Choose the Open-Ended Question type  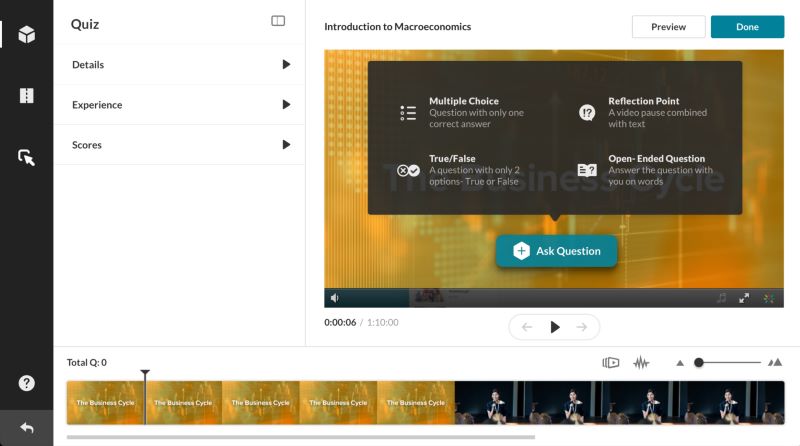(645, 170)
